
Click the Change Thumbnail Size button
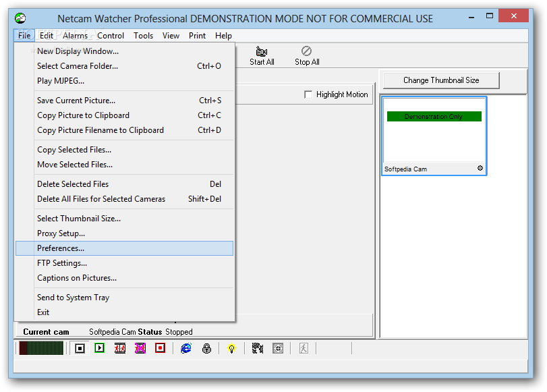(x=441, y=80)
